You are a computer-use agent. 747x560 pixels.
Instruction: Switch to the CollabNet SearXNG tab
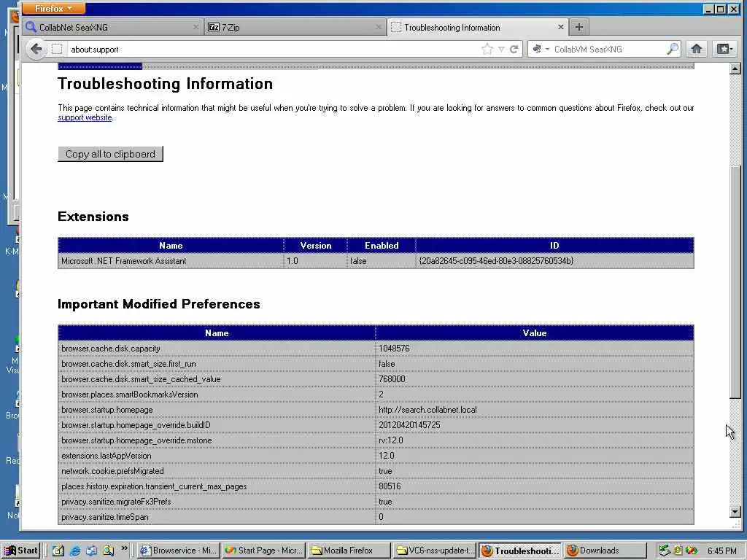(113, 27)
